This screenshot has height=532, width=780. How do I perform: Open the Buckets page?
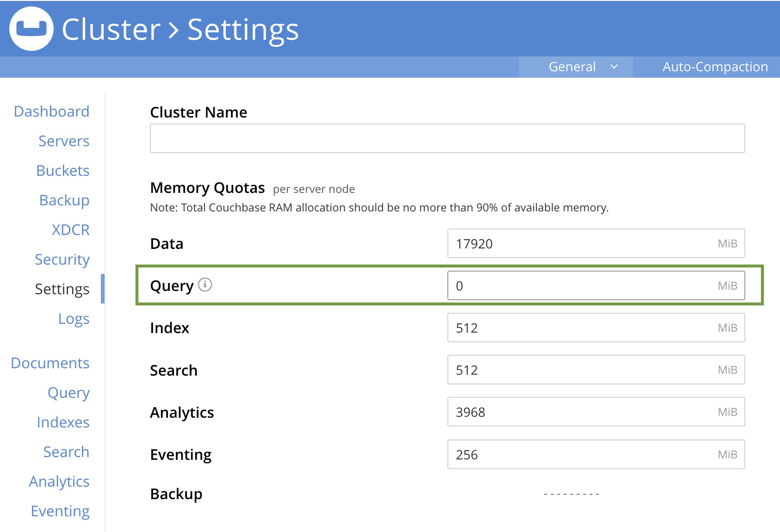62,170
